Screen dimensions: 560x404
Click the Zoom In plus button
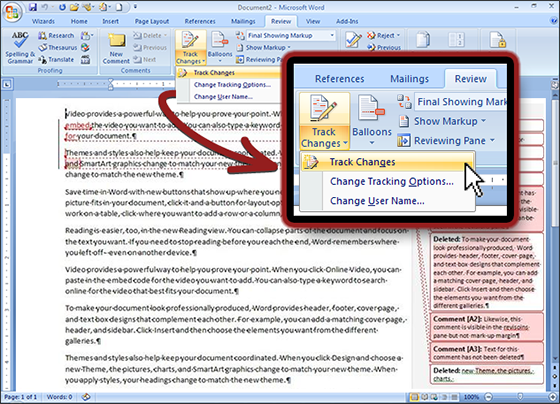(553, 397)
